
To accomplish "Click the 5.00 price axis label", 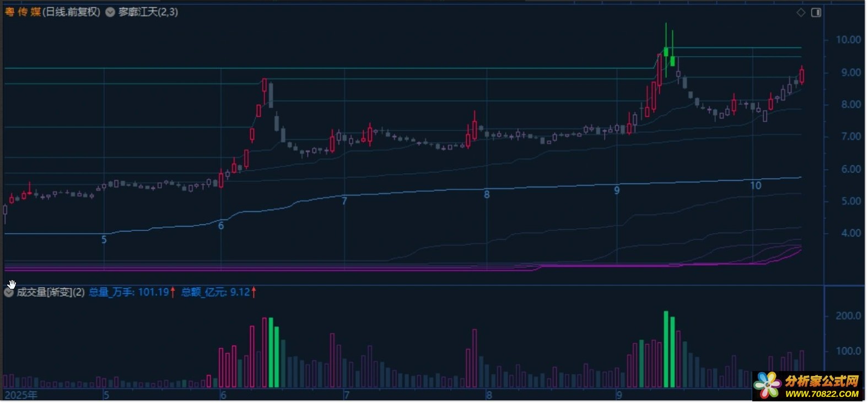I will tap(851, 201).
